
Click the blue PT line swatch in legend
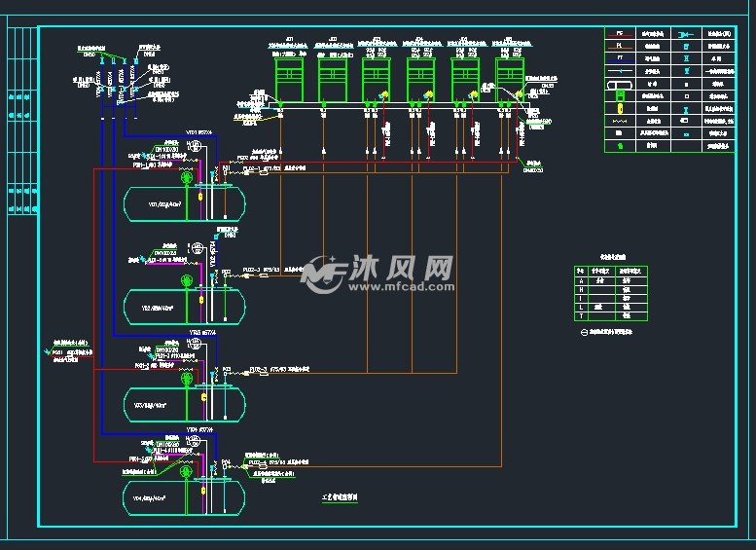click(619, 58)
